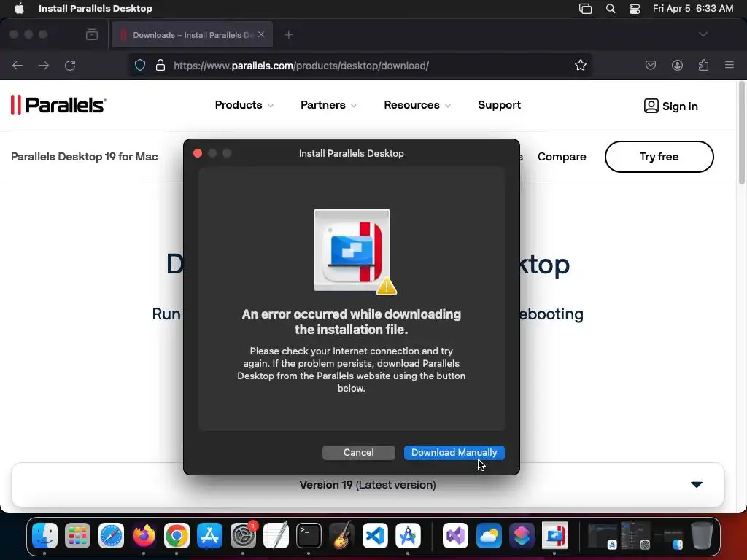The image size is (747, 560).
Task: Click the Try free button
Action: pyautogui.click(x=659, y=157)
